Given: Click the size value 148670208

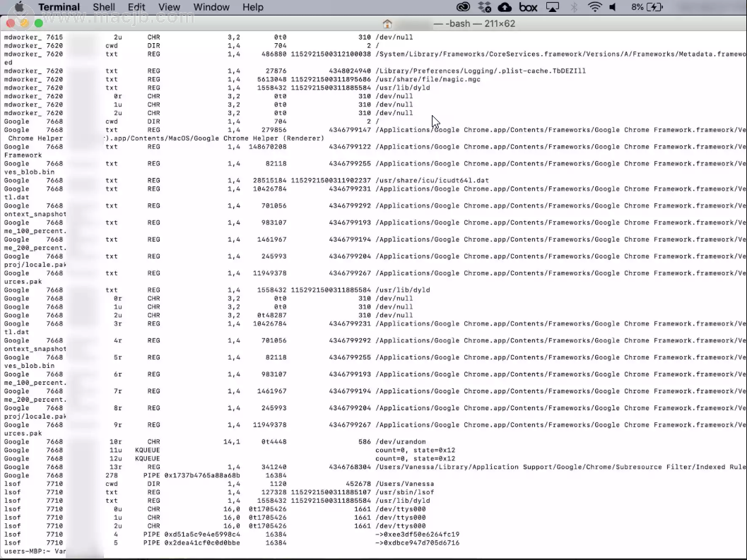Looking at the screenshot, I should tap(268, 147).
